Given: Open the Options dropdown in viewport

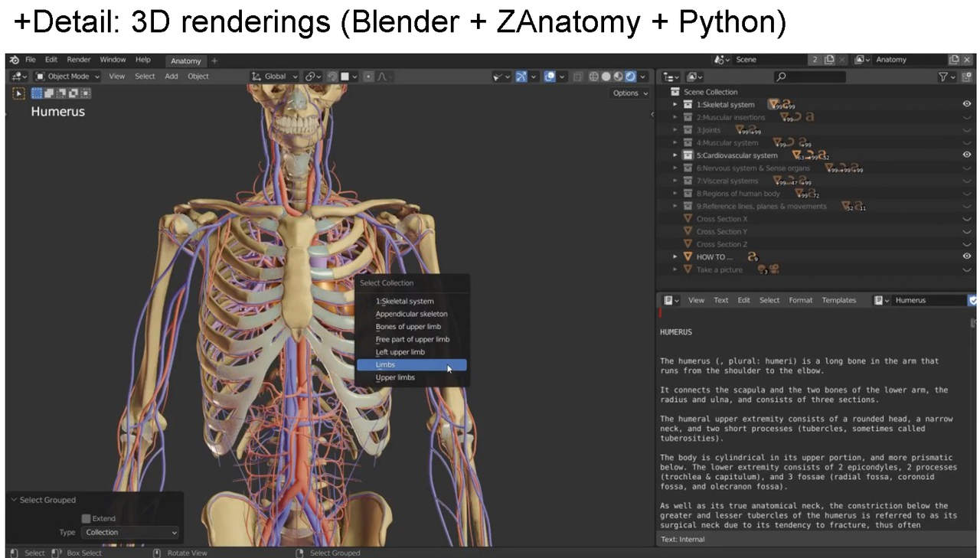Looking at the screenshot, I should point(630,93).
